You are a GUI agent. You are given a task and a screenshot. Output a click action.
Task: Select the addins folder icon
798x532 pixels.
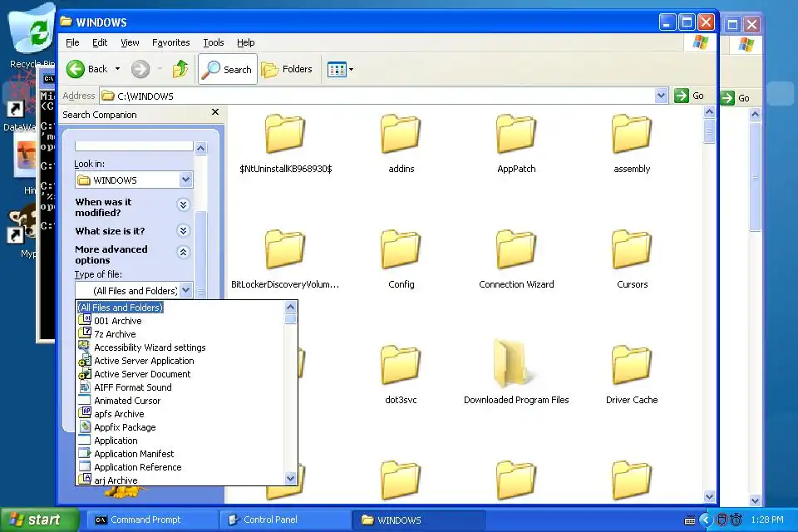[x=401, y=133]
